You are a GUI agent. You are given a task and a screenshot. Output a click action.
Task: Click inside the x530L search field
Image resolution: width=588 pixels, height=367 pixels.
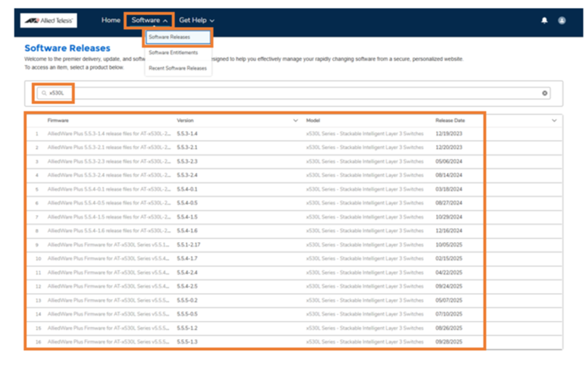(294, 93)
